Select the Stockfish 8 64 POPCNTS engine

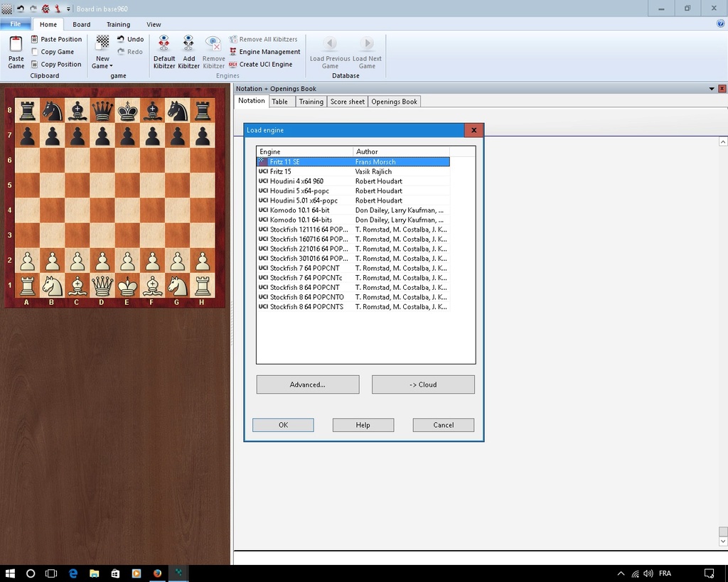[353, 307]
